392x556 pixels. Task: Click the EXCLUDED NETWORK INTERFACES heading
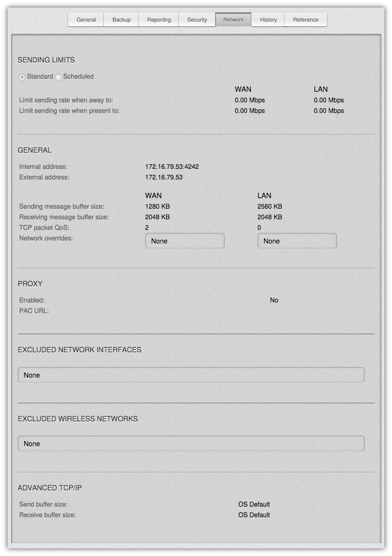point(80,350)
